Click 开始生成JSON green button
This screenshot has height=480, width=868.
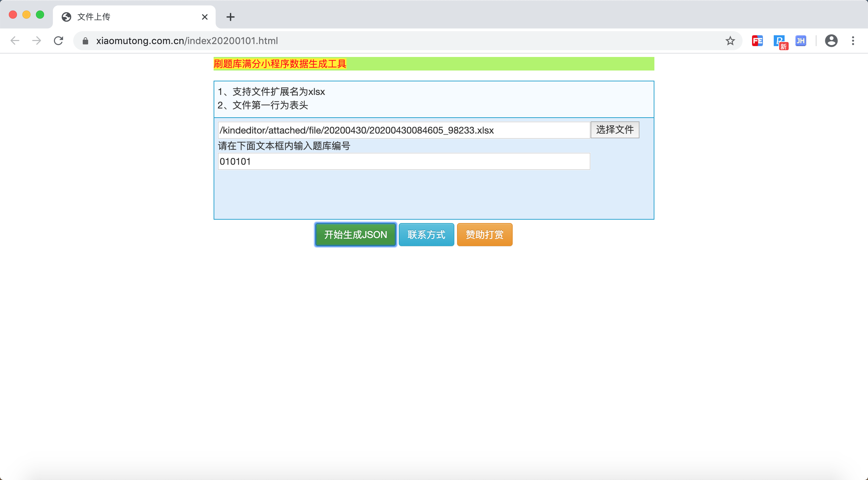click(x=355, y=235)
